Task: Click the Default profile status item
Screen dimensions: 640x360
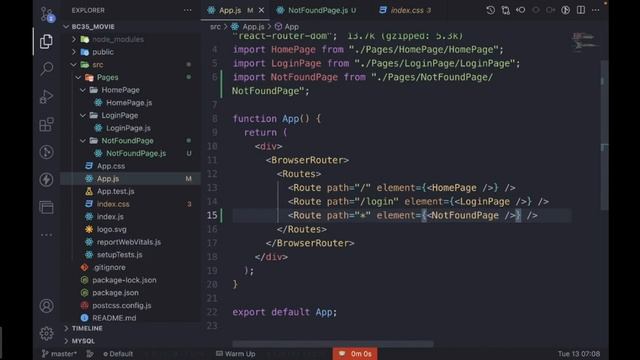Action: pos(118,353)
